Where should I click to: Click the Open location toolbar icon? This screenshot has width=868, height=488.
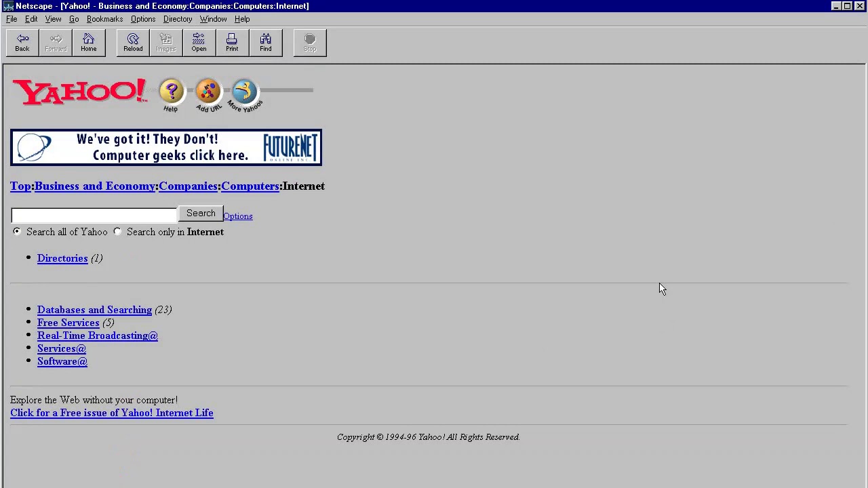pos(199,42)
